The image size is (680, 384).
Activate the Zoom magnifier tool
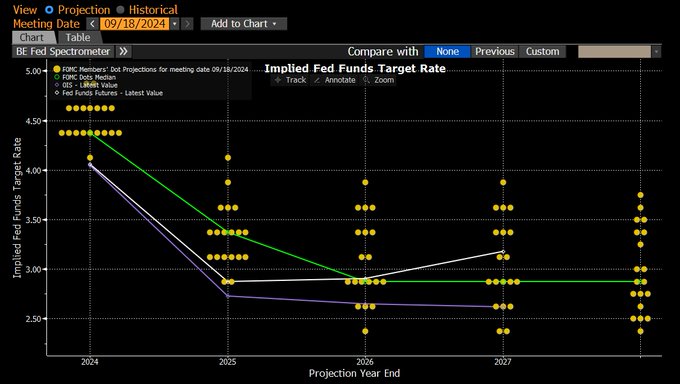pos(379,80)
